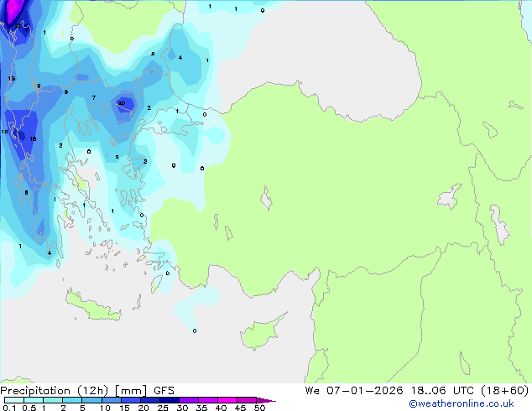Image resolution: width=532 pixels, height=411 pixels.
Task: Click the '16' precipitation value on the map
Action: 33,138
